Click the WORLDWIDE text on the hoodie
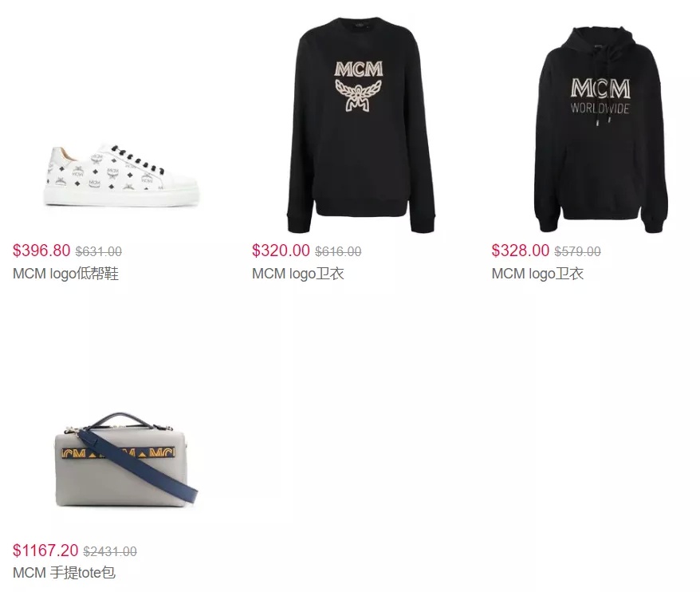The width and height of the screenshot is (700, 592). pyautogui.click(x=600, y=109)
